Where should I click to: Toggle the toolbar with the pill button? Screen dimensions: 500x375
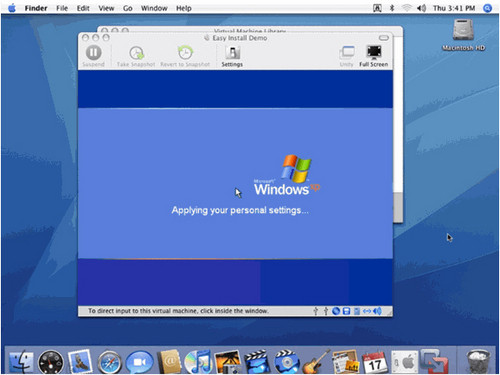(x=384, y=38)
